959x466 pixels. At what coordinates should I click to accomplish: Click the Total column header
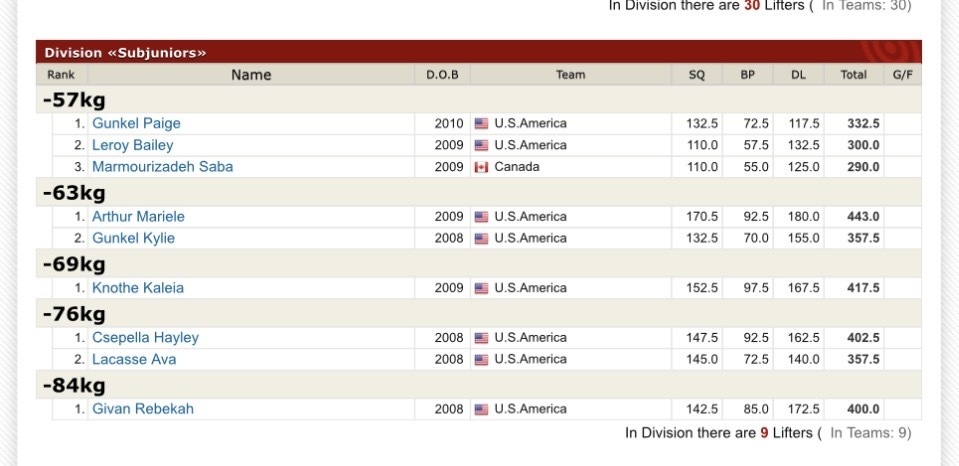853,75
